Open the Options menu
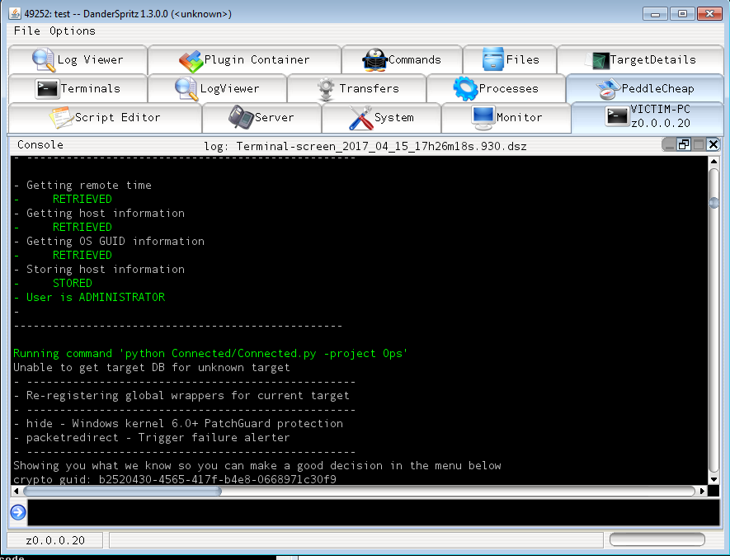Screen dimensions: 730x560 [73, 31]
